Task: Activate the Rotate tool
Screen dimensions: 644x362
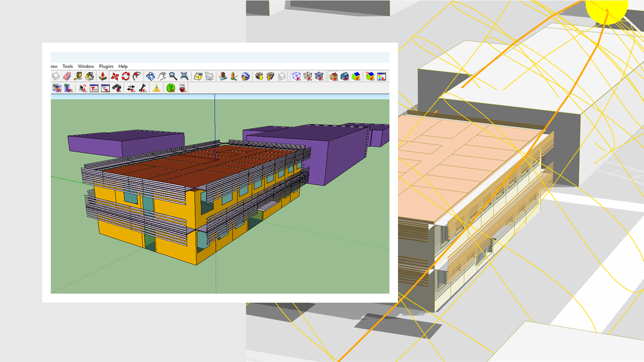Action: click(x=125, y=75)
